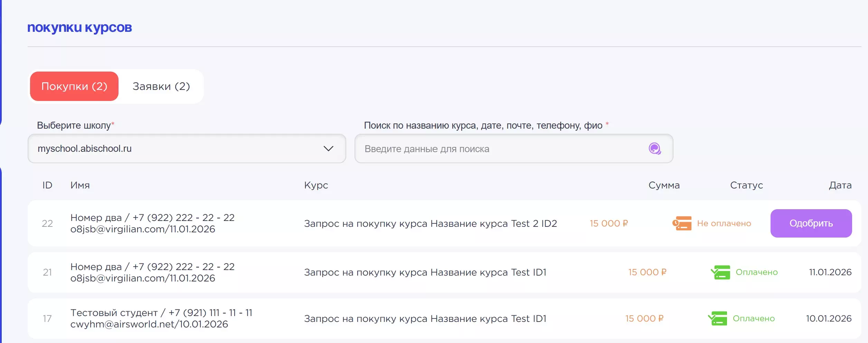Click Тестовый студент name in order 17
The image size is (868, 343).
114,313
